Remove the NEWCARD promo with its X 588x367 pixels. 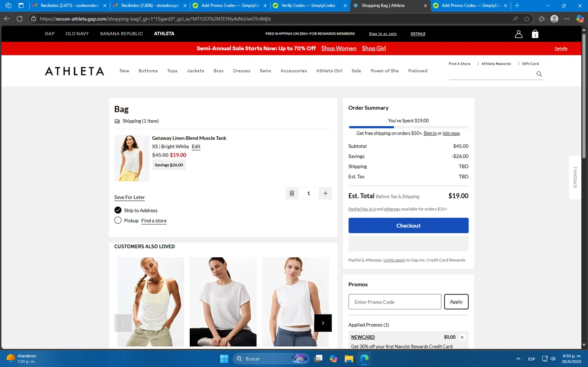pyautogui.click(x=462, y=337)
